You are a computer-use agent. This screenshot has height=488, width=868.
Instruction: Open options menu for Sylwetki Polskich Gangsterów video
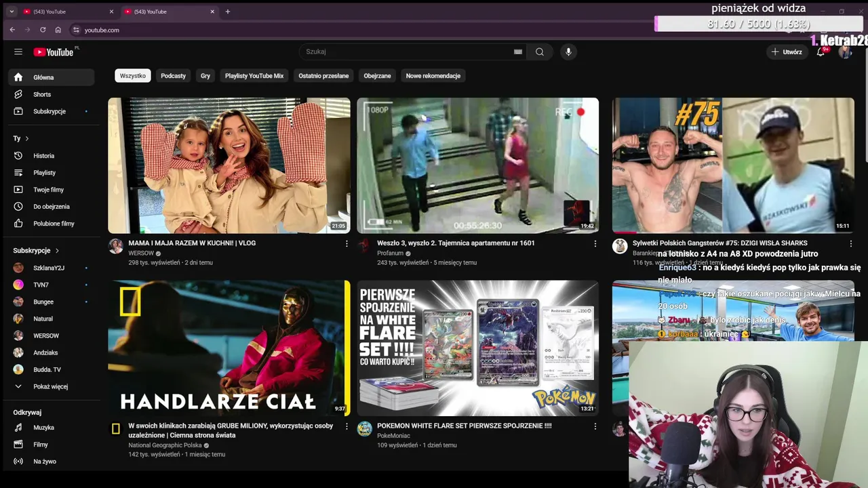851,243
